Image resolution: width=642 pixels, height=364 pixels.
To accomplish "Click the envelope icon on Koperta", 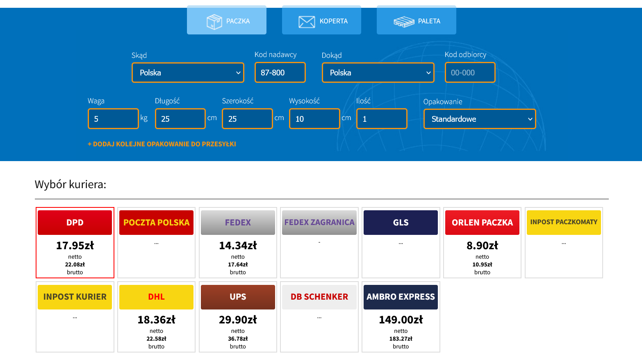I will 306,21.
